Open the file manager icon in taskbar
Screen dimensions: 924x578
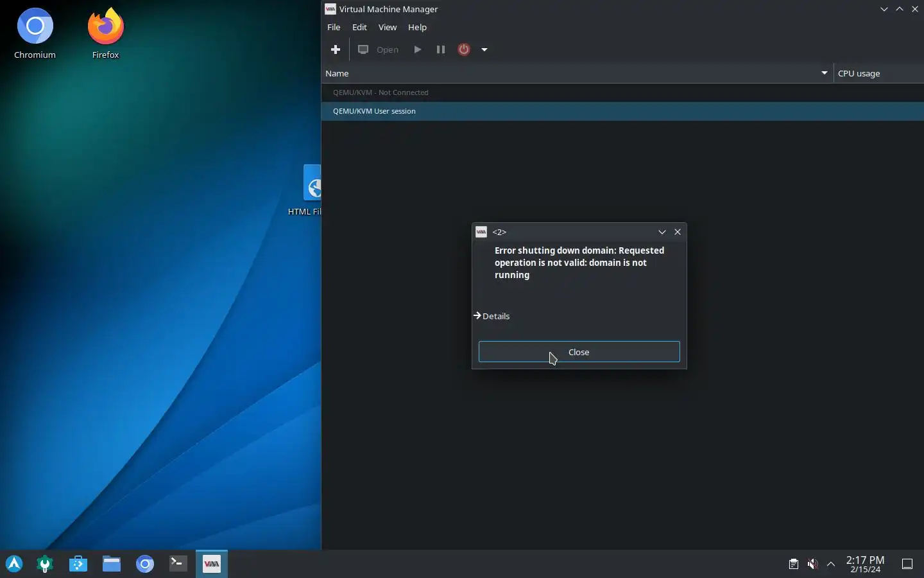click(x=112, y=564)
